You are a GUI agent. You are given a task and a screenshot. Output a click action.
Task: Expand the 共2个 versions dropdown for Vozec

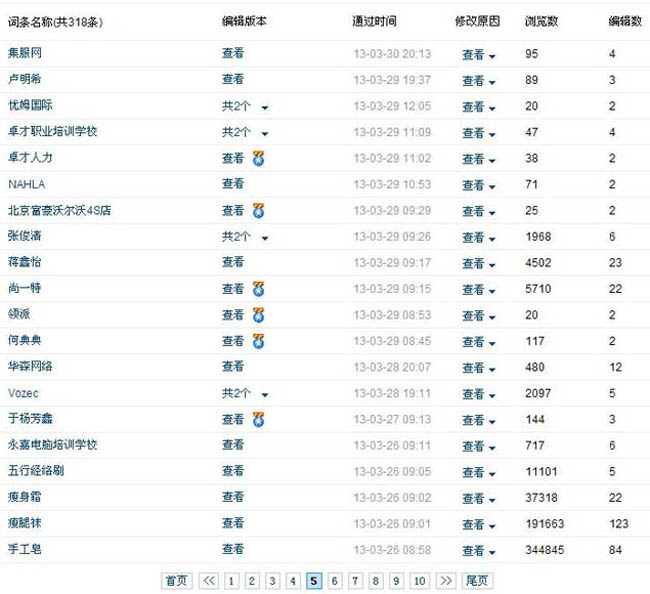click(x=264, y=394)
